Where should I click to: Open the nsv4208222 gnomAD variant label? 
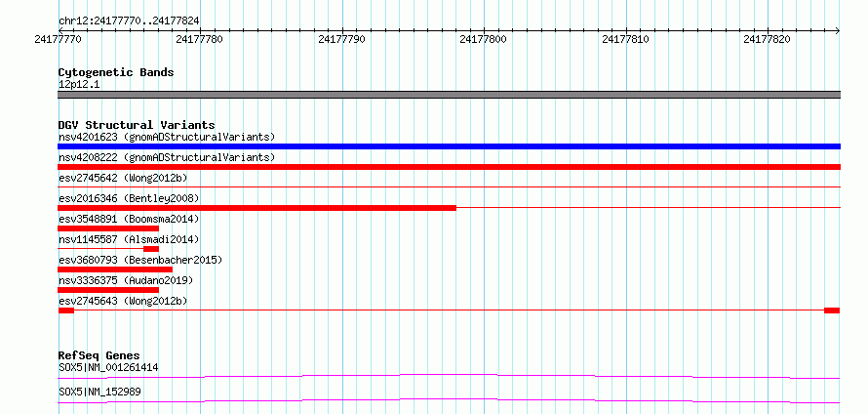pyautogui.click(x=167, y=157)
